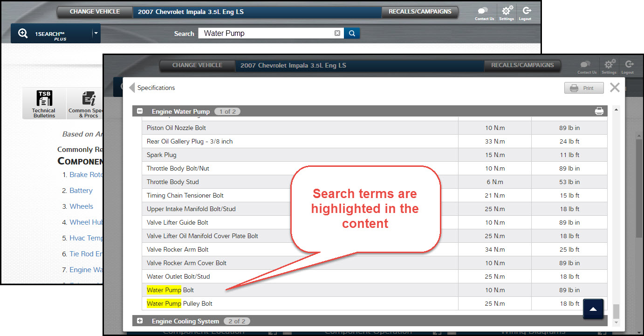Image resolution: width=644 pixels, height=336 pixels.
Task: Click the back-to-top arrow button
Action: [x=593, y=309]
